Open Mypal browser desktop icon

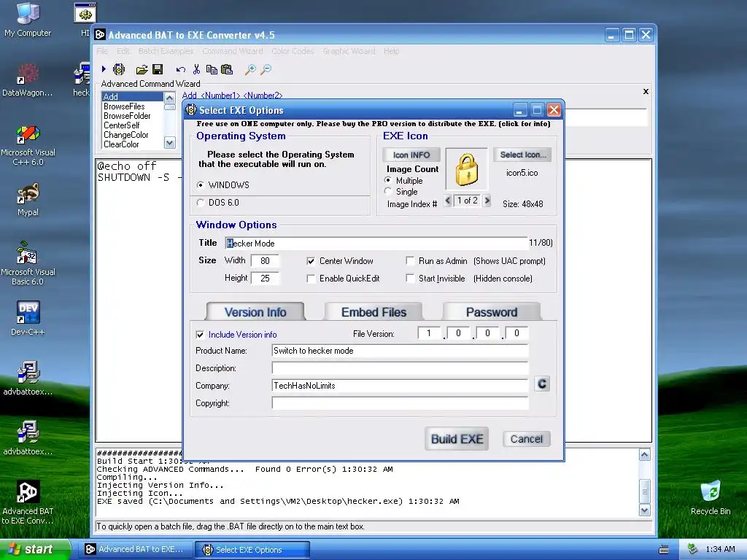coord(28,200)
